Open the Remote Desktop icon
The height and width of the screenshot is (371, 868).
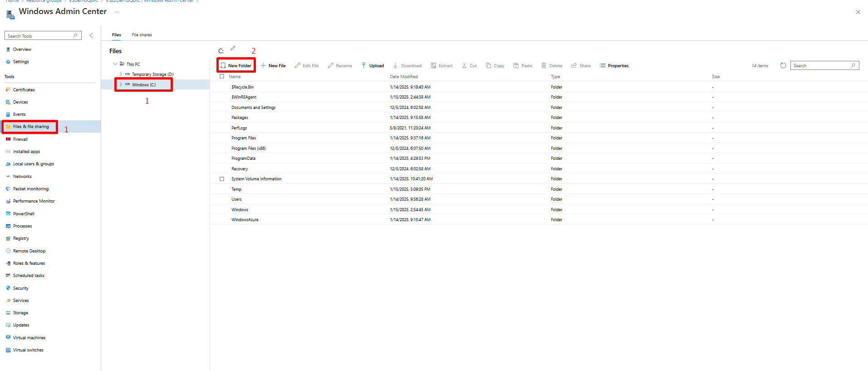[x=8, y=251]
